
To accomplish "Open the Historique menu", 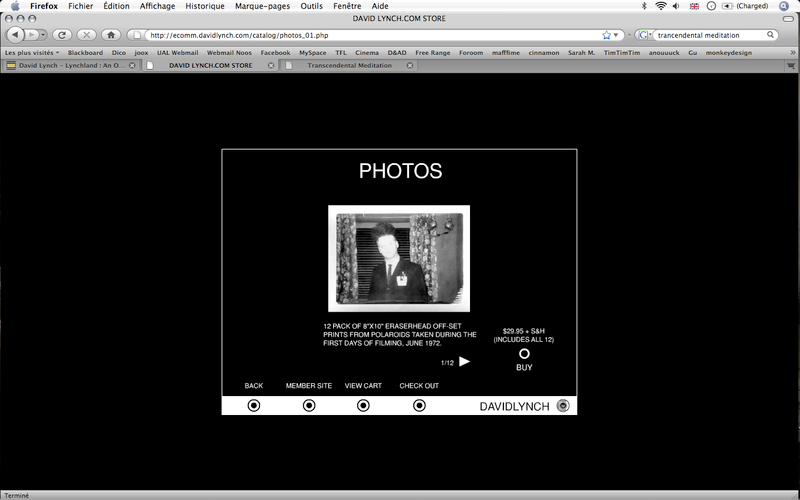I will 205,6.
